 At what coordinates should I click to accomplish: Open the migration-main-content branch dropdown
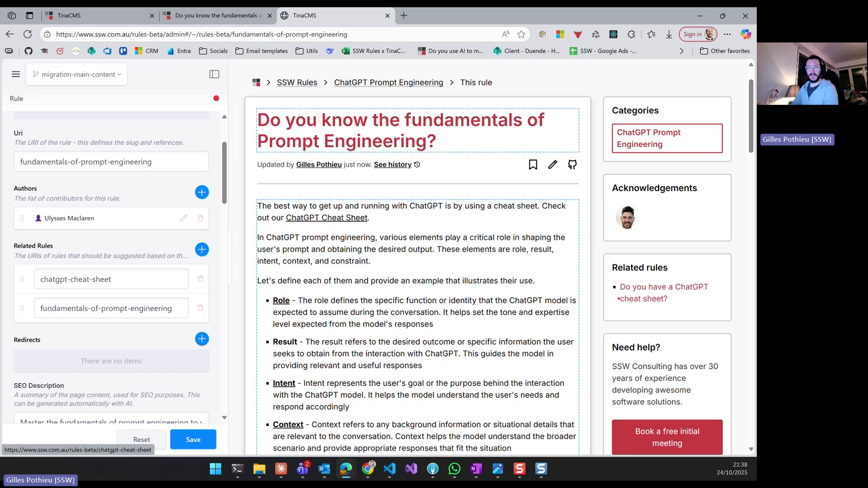[77, 74]
